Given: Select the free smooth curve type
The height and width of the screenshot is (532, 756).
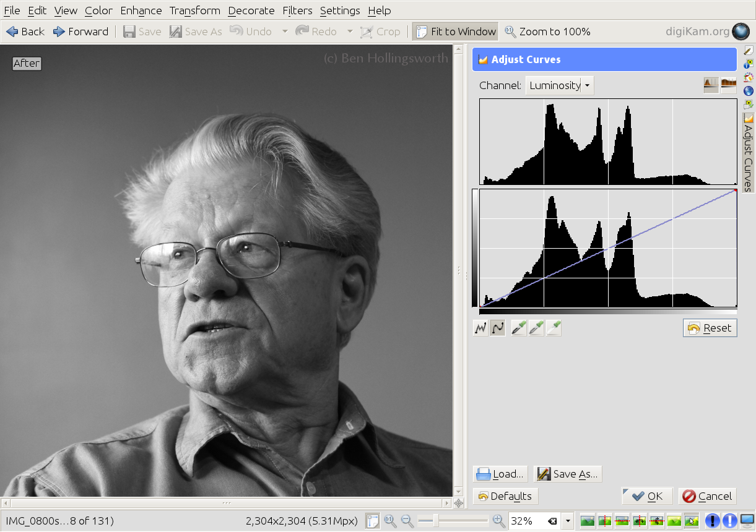Looking at the screenshot, I should tap(497, 328).
